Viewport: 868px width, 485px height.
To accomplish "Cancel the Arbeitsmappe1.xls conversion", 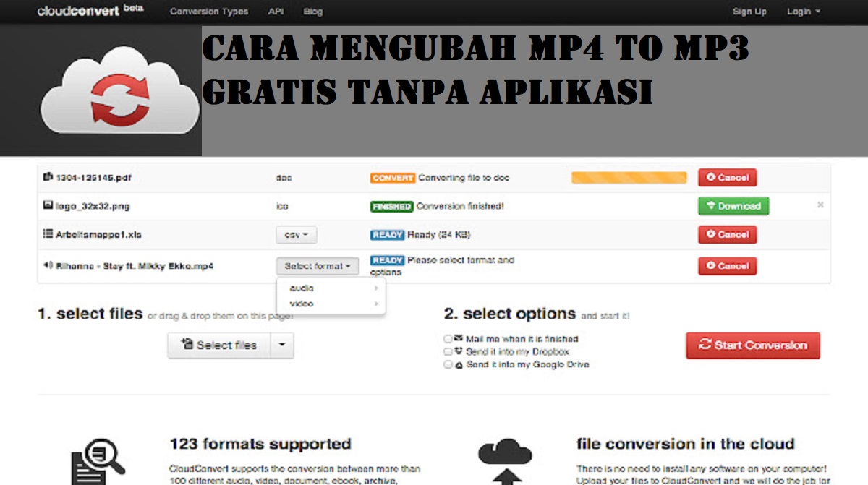I will (727, 234).
